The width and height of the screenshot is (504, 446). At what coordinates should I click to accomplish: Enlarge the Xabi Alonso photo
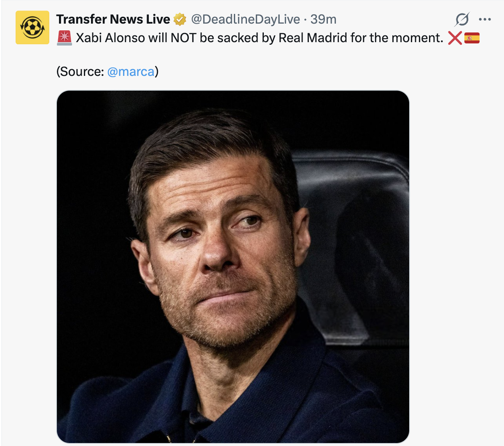point(233,266)
